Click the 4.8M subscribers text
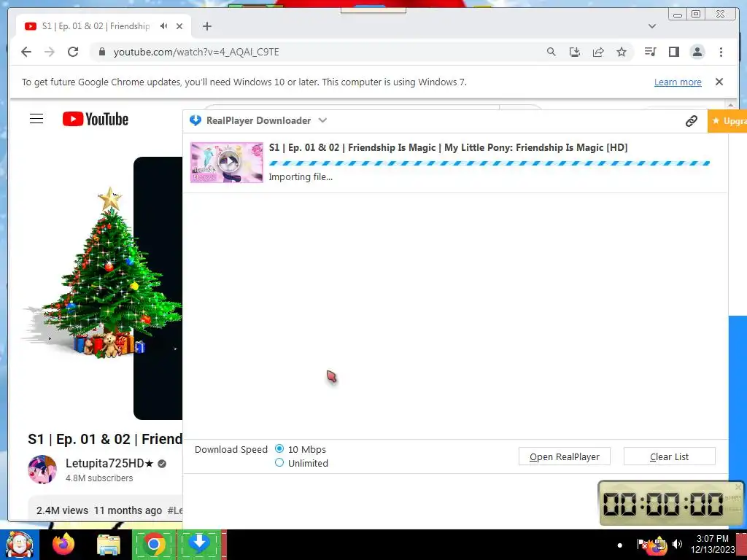 click(x=99, y=478)
